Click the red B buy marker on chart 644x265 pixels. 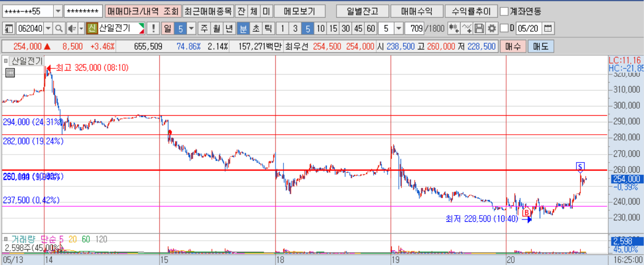(x=526, y=212)
